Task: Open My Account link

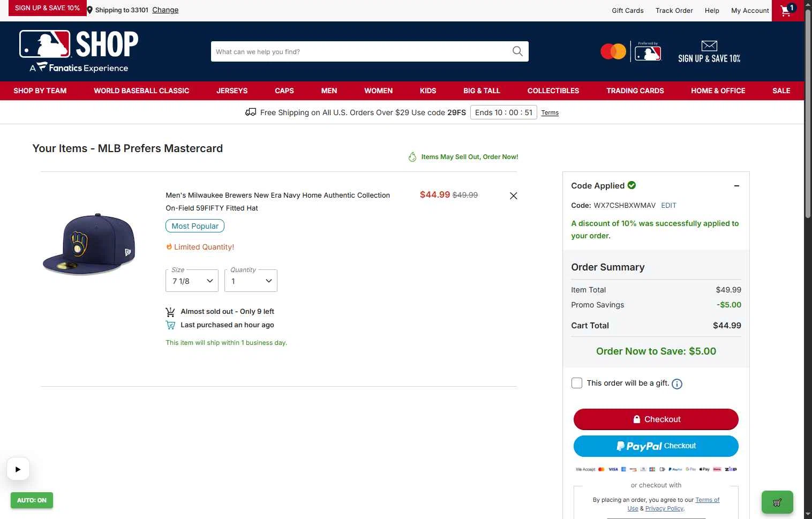Action: click(x=750, y=10)
